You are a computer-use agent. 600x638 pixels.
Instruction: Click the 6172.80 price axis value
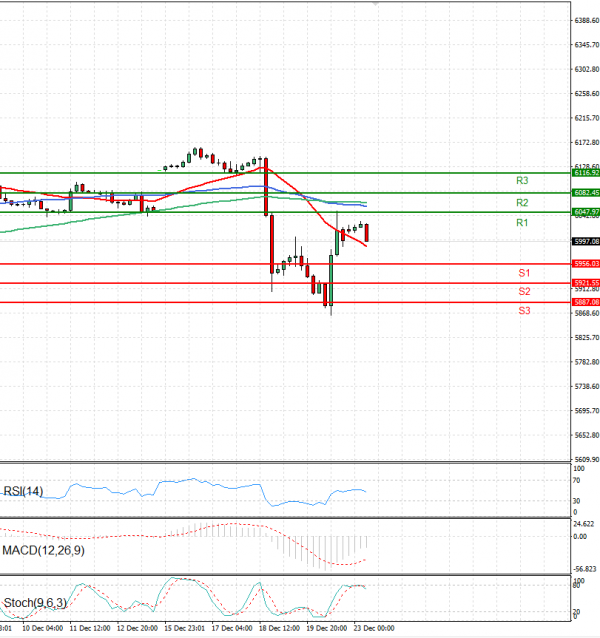point(587,142)
